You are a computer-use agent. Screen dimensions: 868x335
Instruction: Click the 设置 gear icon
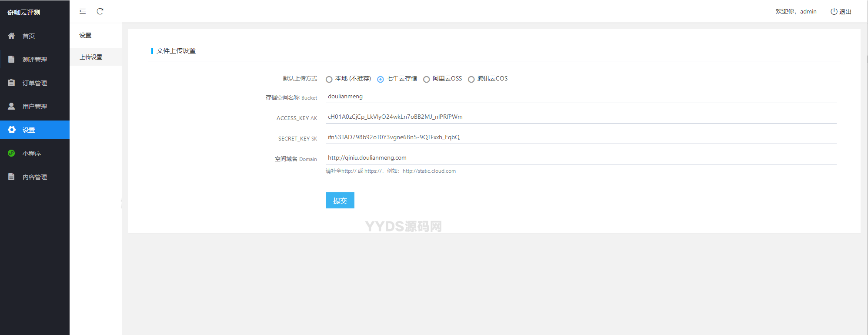(x=12, y=130)
